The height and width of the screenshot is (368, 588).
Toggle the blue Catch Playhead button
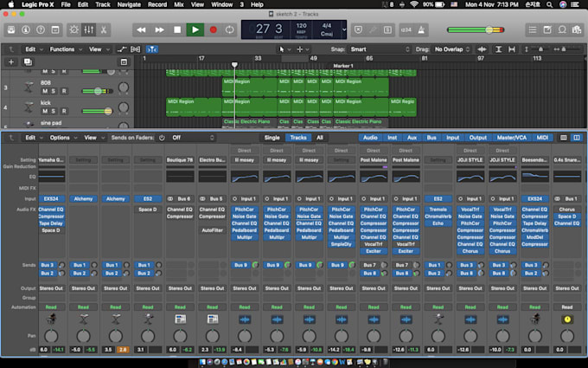[152, 49]
